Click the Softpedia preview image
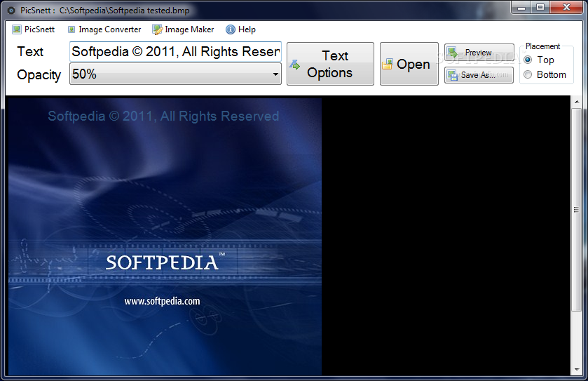This screenshot has height=381, width=588. pyautogui.click(x=165, y=236)
